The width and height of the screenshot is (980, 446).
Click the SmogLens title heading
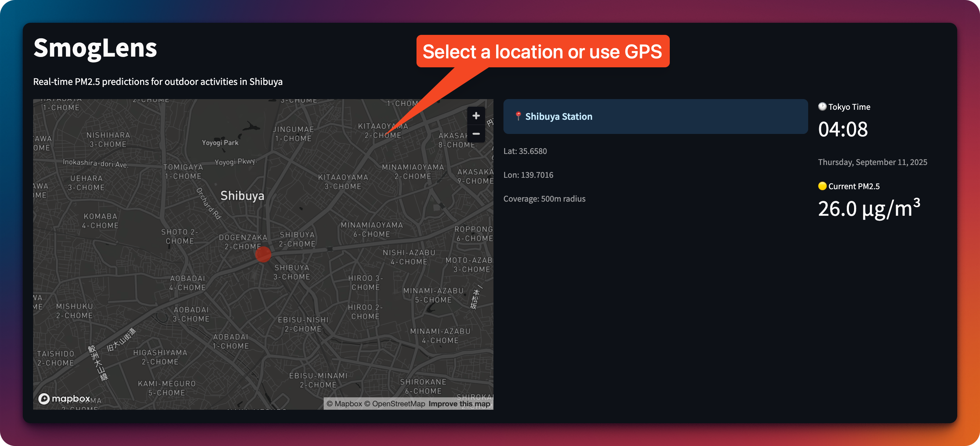(x=95, y=48)
